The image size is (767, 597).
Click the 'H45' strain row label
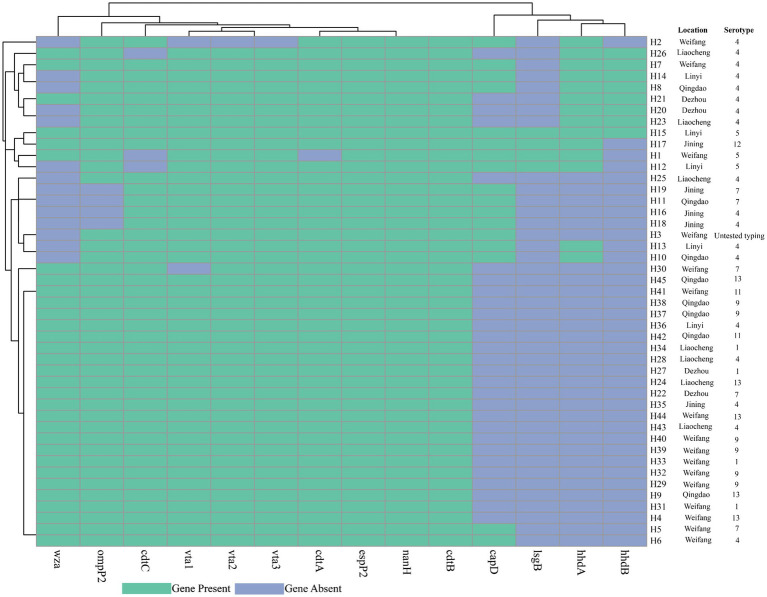tap(658, 280)
